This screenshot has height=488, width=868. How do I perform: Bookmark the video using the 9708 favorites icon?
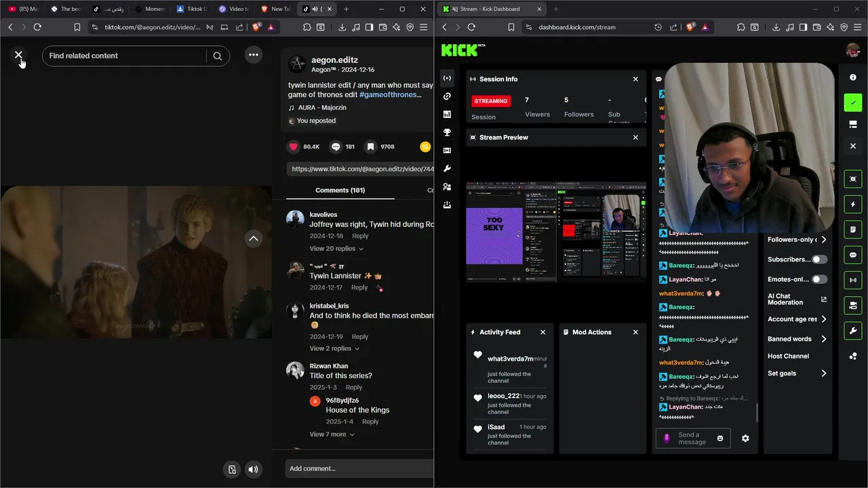coord(370,146)
